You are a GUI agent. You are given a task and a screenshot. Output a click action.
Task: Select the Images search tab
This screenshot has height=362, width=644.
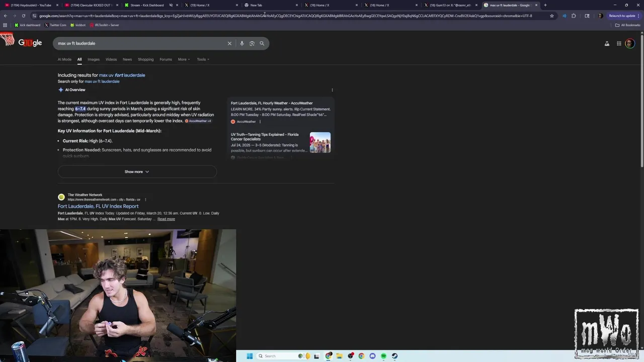pyautogui.click(x=94, y=59)
